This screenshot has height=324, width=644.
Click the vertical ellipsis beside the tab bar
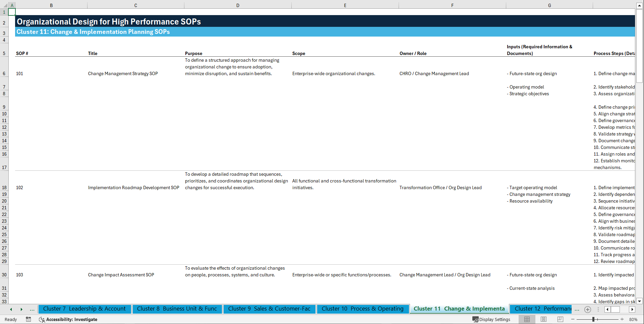[598, 309]
